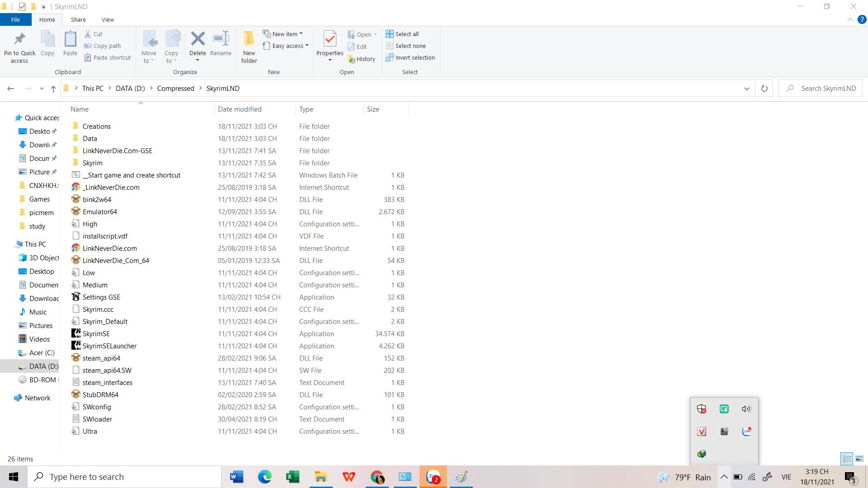Switch to large thumbnails view icon
This screenshot has width=868, height=488.
tap(859, 459)
